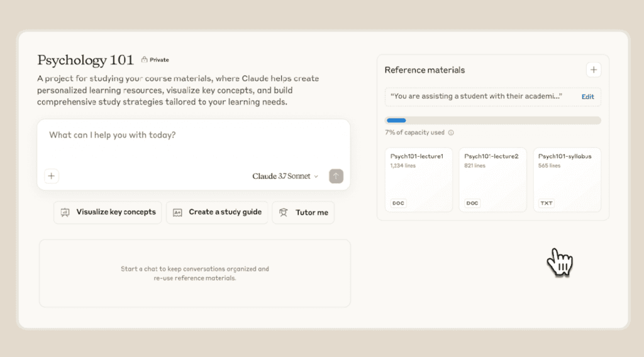This screenshot has height=357, width=644.
Task: Click the plus attachment icon in chat box
Action: (x=52, y=176)
